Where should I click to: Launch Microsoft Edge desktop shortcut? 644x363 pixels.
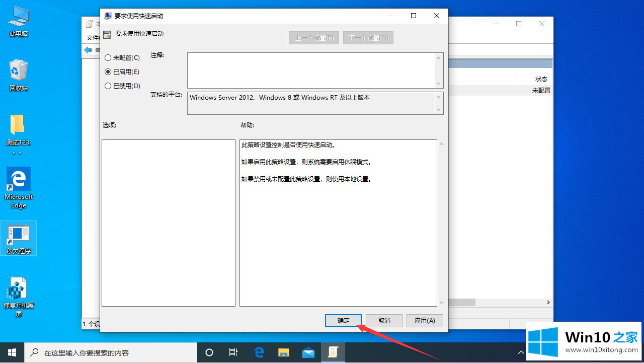click(19, 188)
